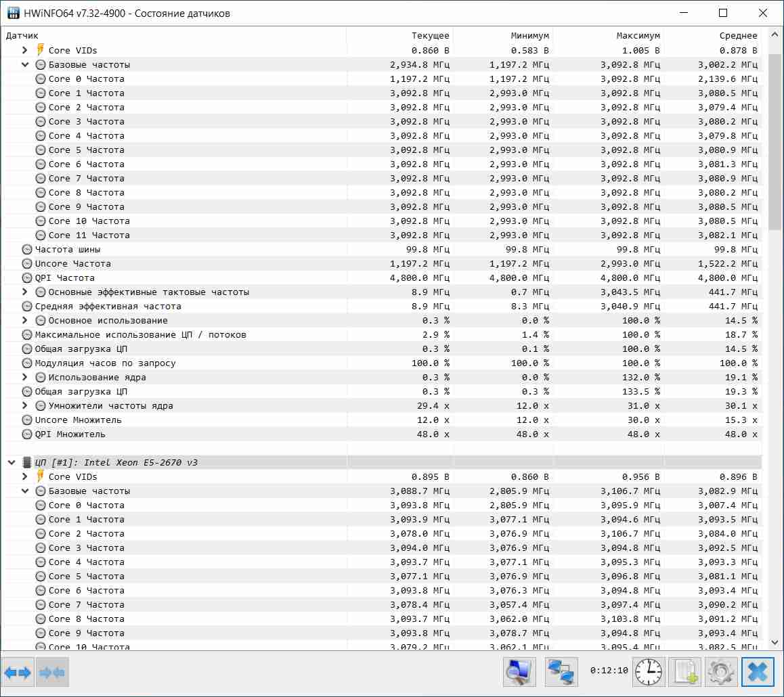Close sensors with the blue X button
Viewport: 784px width, 697px height.
pos(758,672)
